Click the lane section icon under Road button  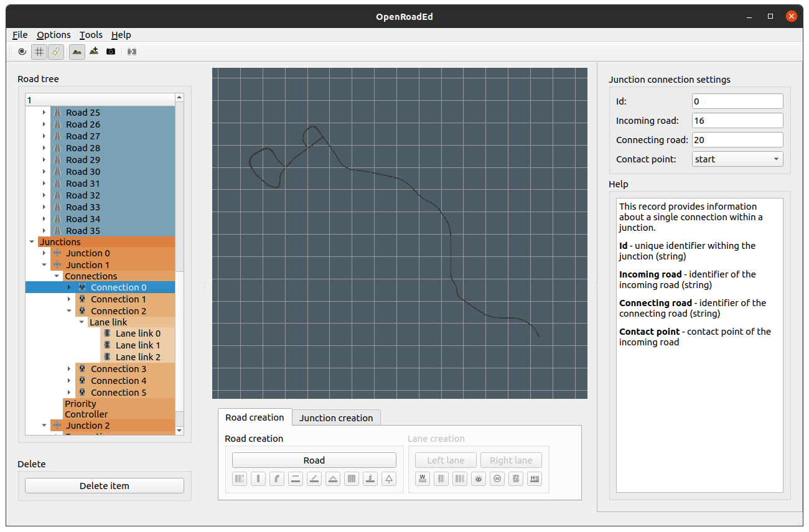(352, 478)
